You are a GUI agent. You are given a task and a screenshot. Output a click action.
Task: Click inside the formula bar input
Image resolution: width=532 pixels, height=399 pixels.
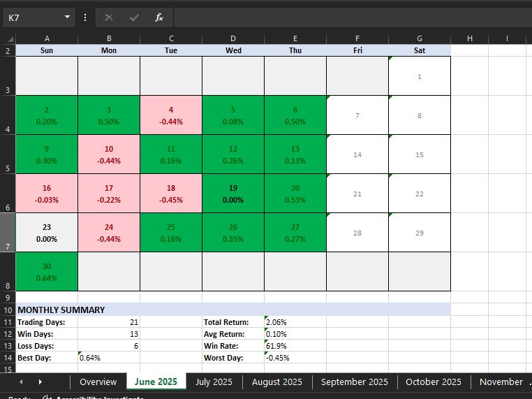pyautogui.click(x=353, y=17)
